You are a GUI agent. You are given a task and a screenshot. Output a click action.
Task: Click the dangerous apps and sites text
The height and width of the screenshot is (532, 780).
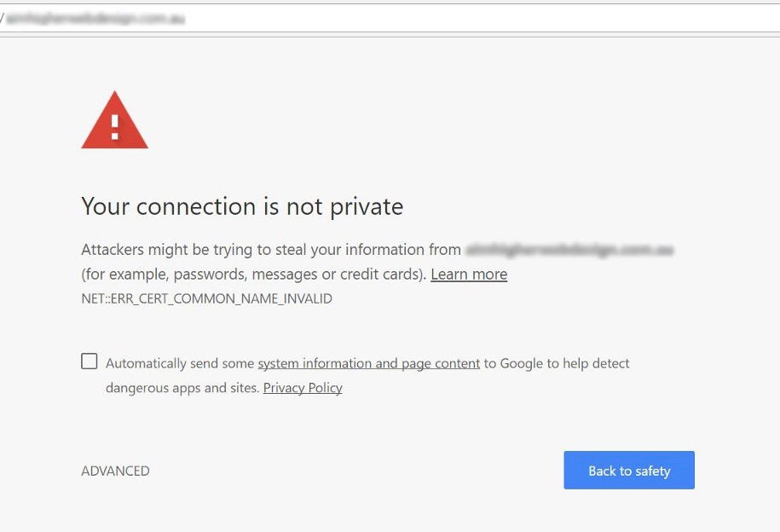click(x=182, y=388)
